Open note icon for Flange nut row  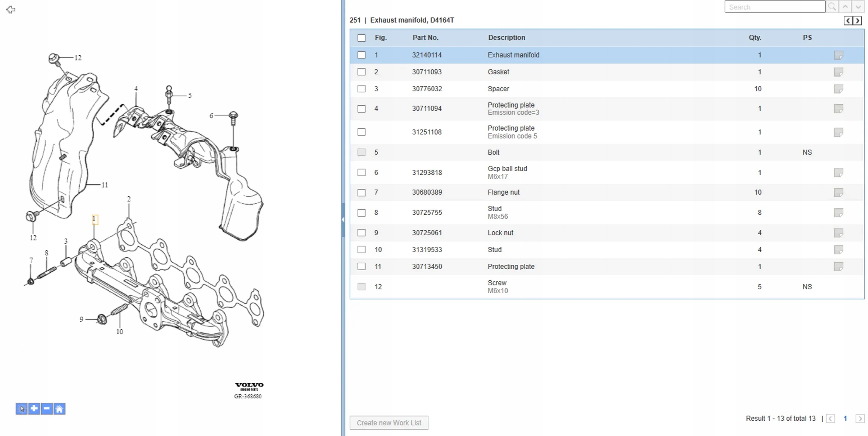pyautogui.click(x=838, y=192)
